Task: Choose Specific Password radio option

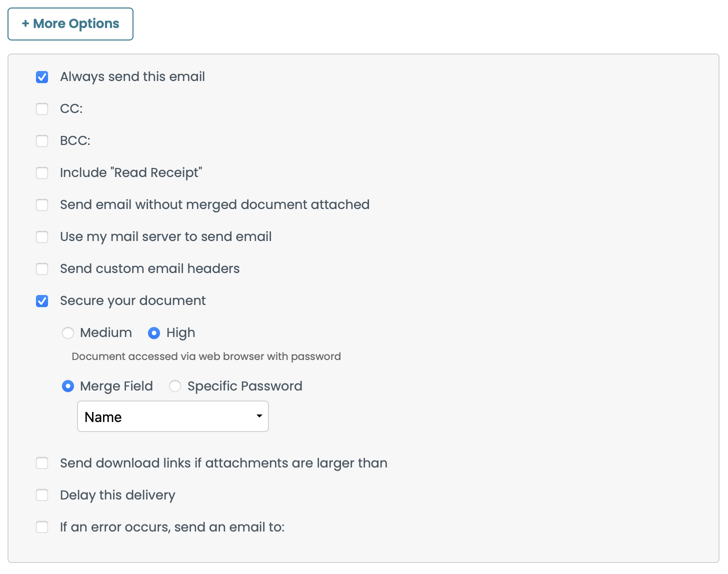Action: point(175,386)
